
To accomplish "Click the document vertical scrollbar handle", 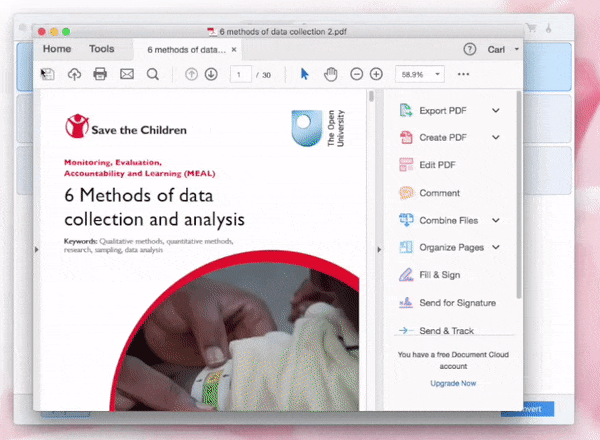I will tap(371, 96).
